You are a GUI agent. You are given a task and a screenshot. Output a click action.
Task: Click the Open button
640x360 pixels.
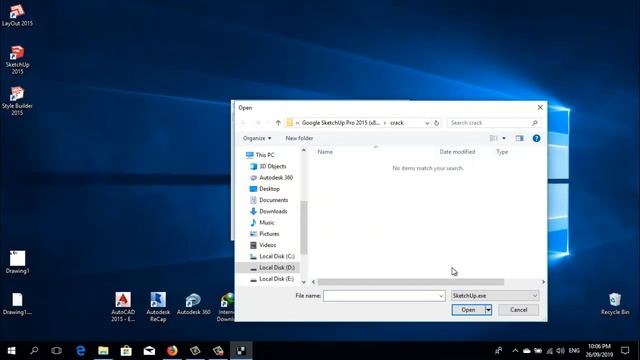pos(468,310)
